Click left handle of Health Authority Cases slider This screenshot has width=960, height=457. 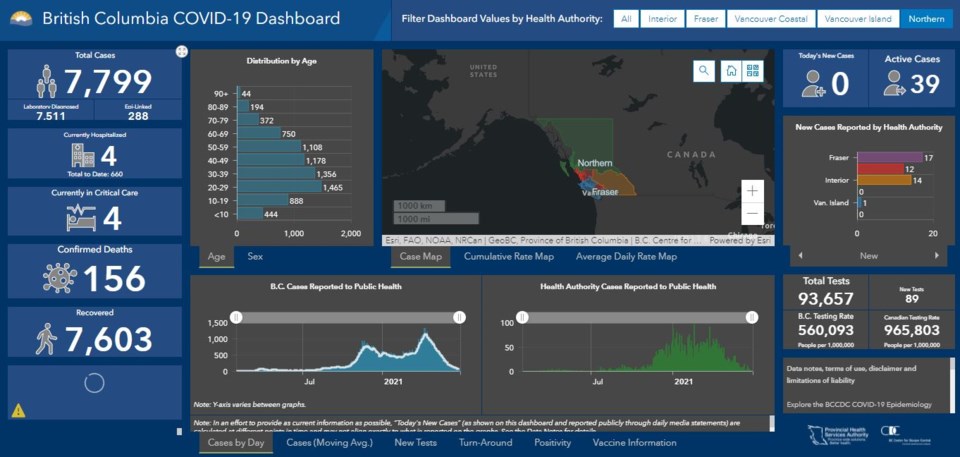click(522, 317)
